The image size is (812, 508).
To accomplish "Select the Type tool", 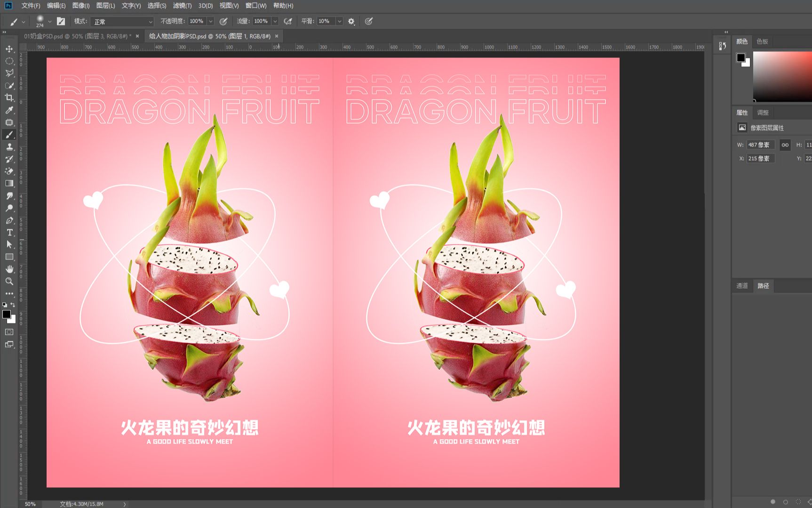I will click(9, 233).
